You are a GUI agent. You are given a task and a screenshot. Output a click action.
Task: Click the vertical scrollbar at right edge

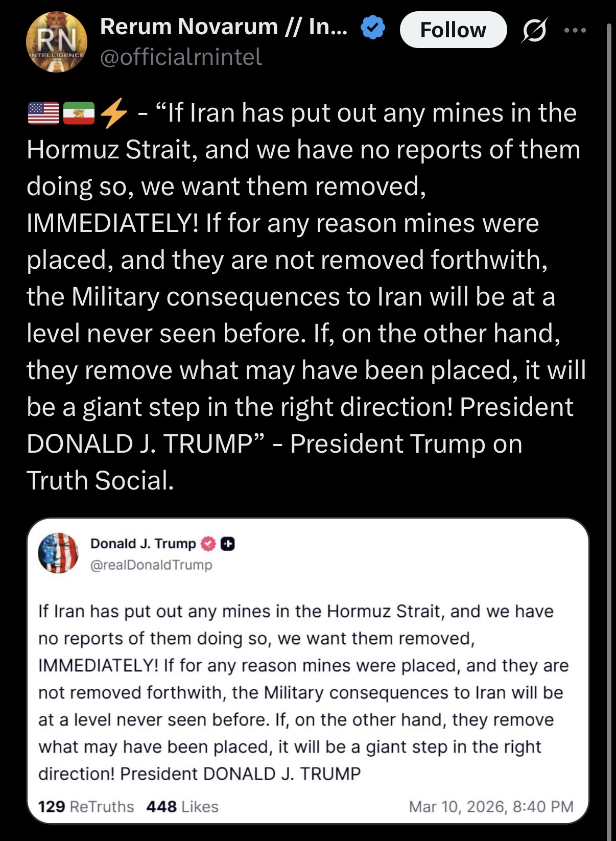pyautogui.click(x=609, y=429)
